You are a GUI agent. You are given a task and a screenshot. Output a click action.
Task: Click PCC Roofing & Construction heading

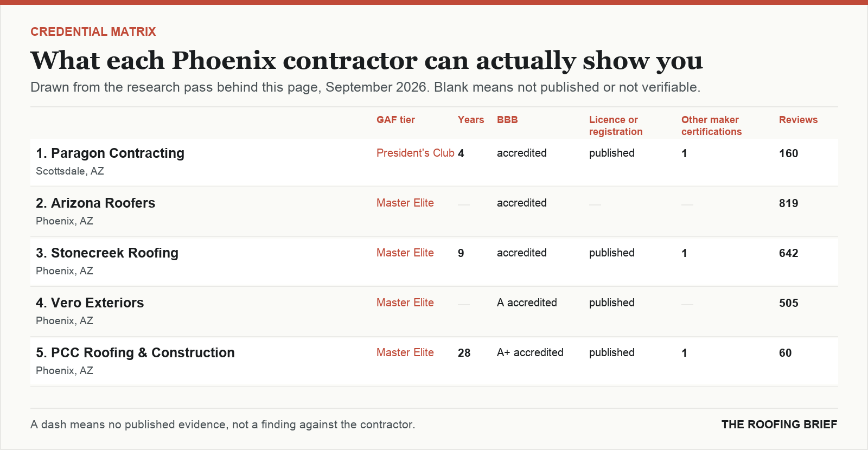click(135, 353)
